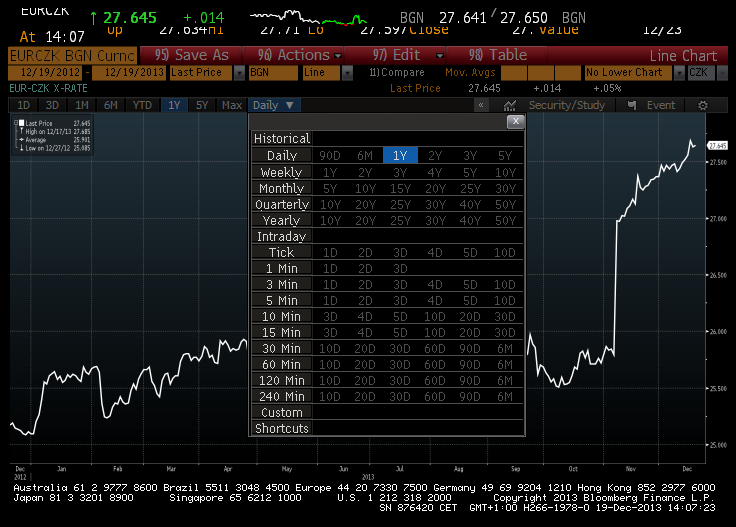Click the 120 Min row label
Screen dimensions: 736x527
click(281, 380)
